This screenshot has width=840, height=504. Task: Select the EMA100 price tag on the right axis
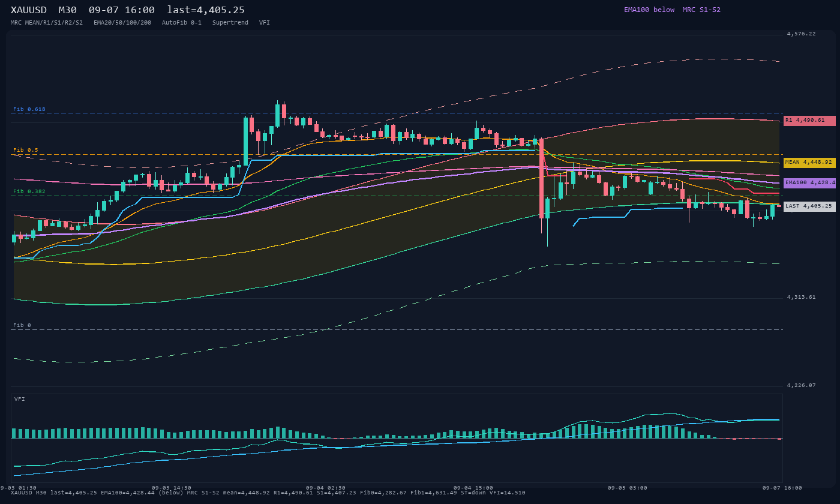809,183
